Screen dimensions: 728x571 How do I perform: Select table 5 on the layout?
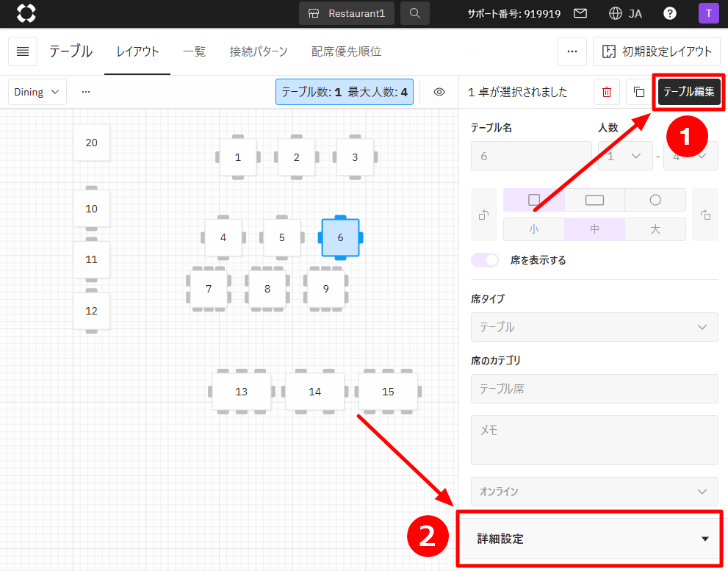pyautogui.click(x=281, y=237)
